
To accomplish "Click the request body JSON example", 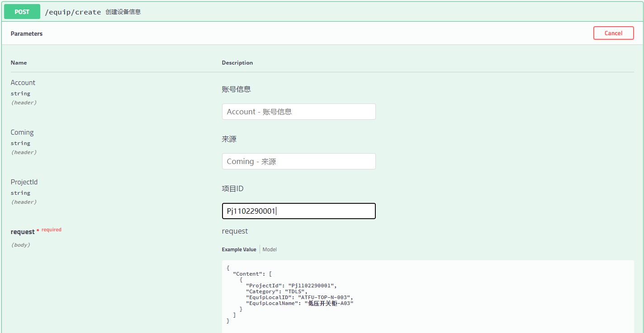I will [x=289, y=295].
